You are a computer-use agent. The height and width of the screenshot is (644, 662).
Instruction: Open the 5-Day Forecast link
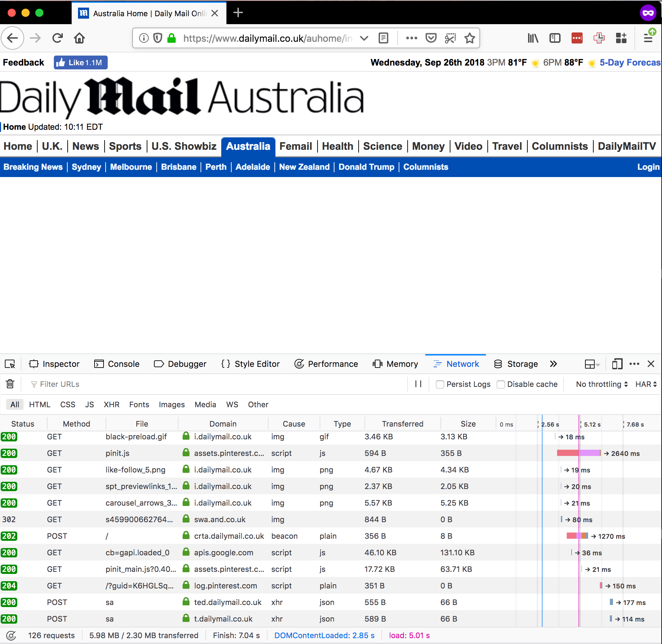(630, 62)
